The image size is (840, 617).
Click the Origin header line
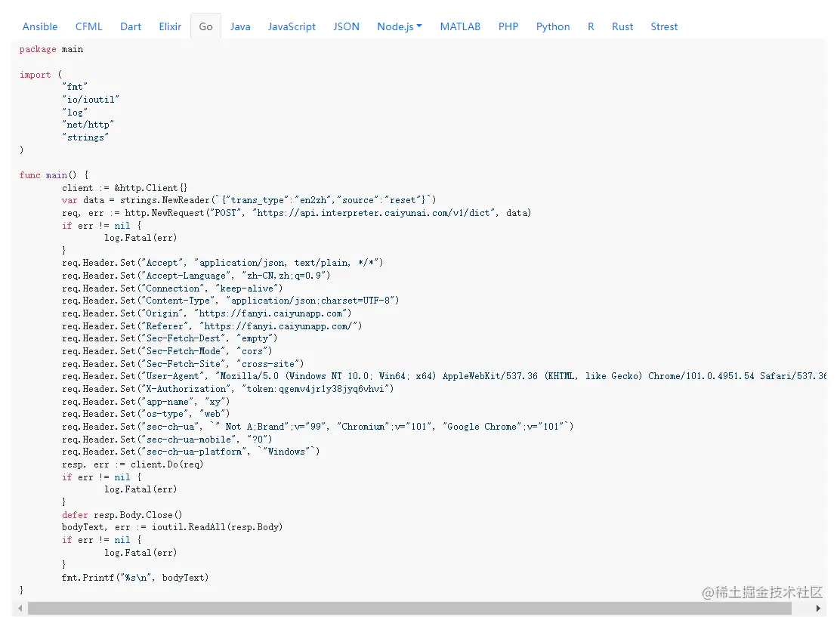pos(206,314)
